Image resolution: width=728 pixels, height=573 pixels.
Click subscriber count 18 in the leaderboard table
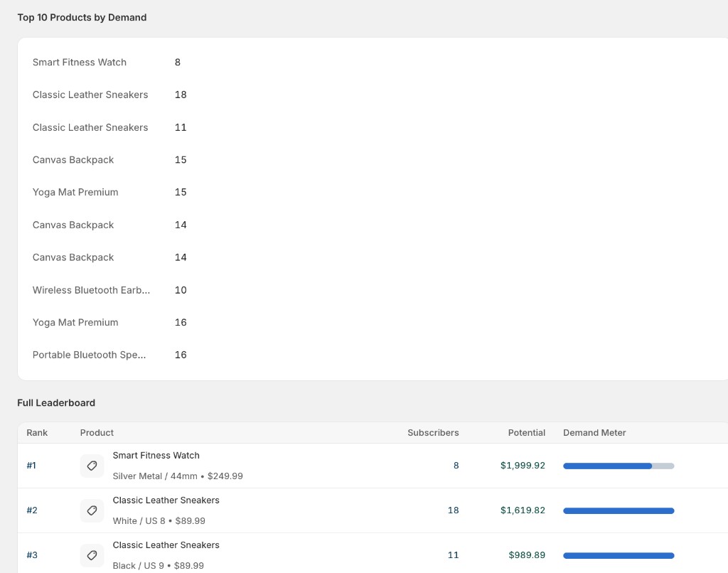(453, 510)
